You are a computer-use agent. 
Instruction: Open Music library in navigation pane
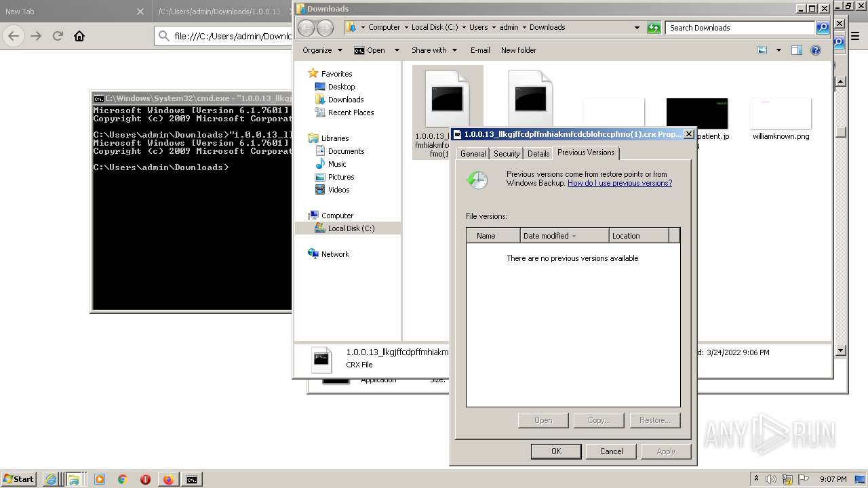point(337,164)
